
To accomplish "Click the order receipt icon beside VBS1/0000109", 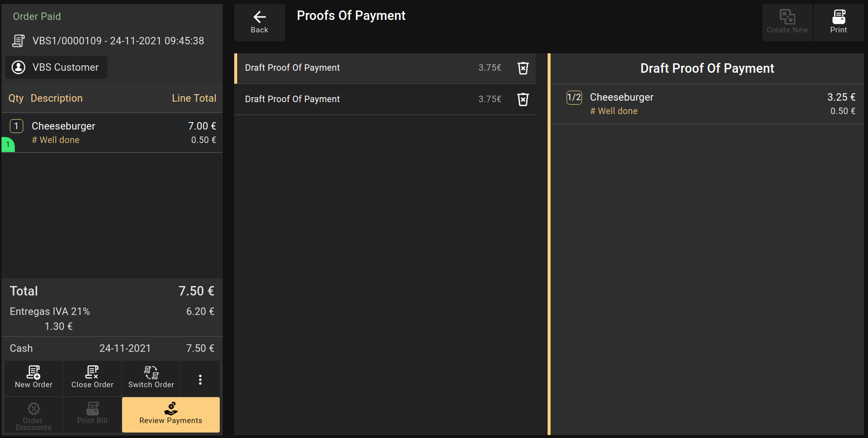I will tap(18, 41).
